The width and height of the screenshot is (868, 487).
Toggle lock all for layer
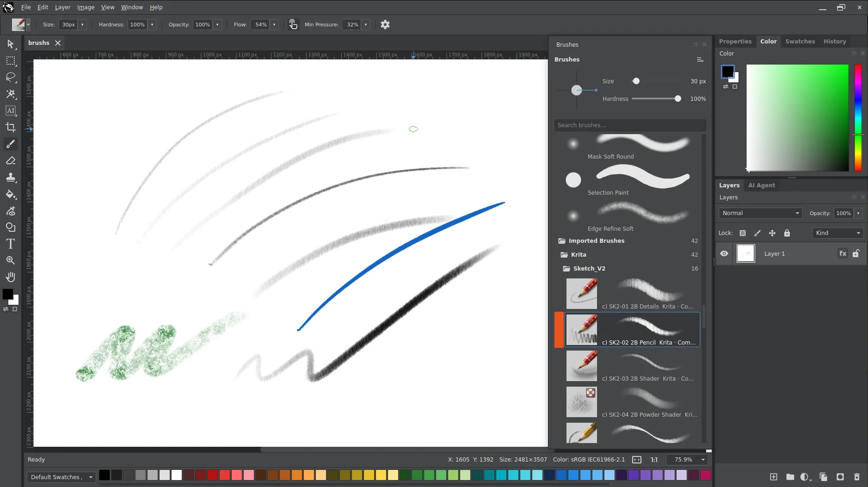tap(787, 233)
